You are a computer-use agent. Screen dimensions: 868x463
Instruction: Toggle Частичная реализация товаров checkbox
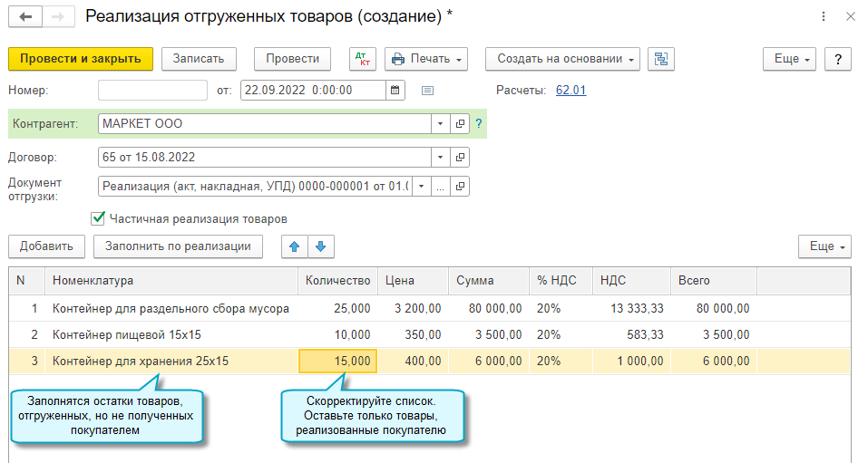pos(98,218)
